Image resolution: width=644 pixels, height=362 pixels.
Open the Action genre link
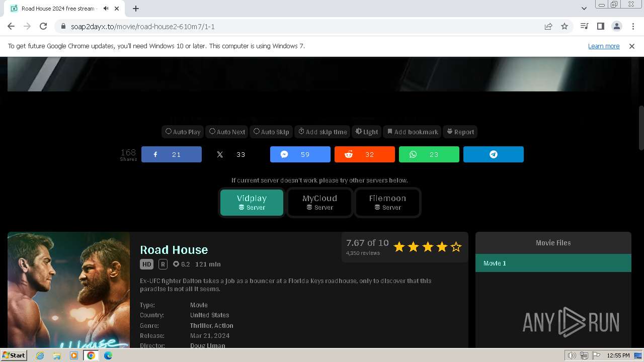pyautogui.click(x=223, y=325)
